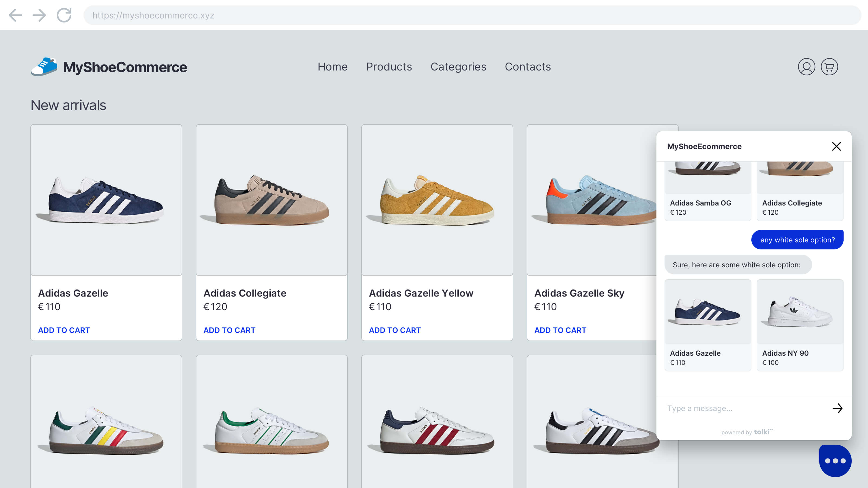Click the Samba with burgundy stripes image
The width and height of the screenshot is (868, 488).
(x=437, y=422)
